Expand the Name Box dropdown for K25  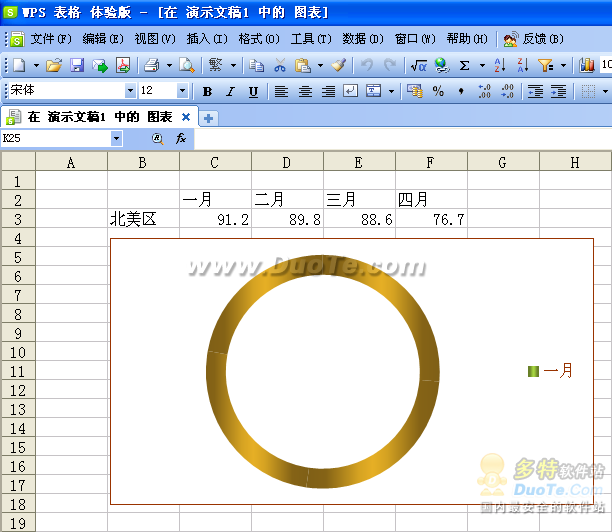tap(116, 138)
